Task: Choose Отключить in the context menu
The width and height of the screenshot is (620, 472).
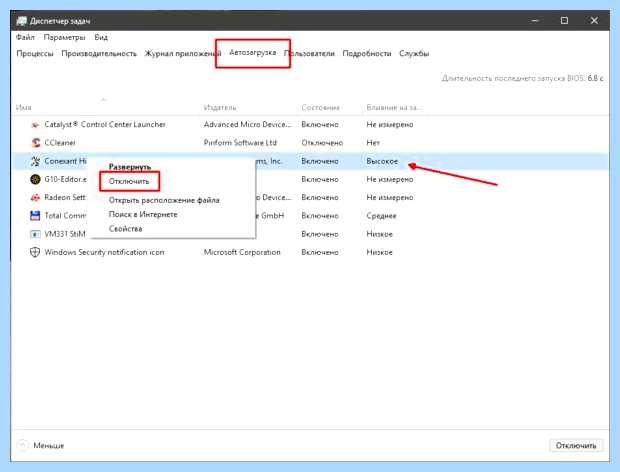Action: 129,181
